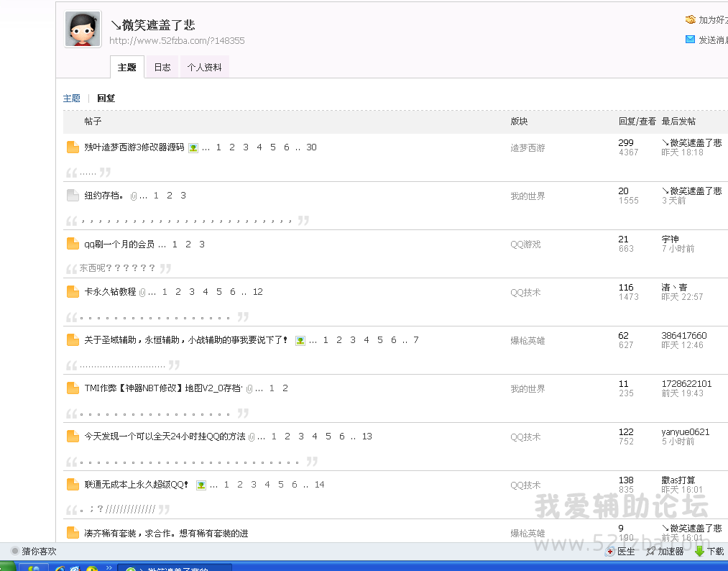The image size is (728, 571).
Task: Open last poster yanyue0621 profile
Action: coord(685,432)
